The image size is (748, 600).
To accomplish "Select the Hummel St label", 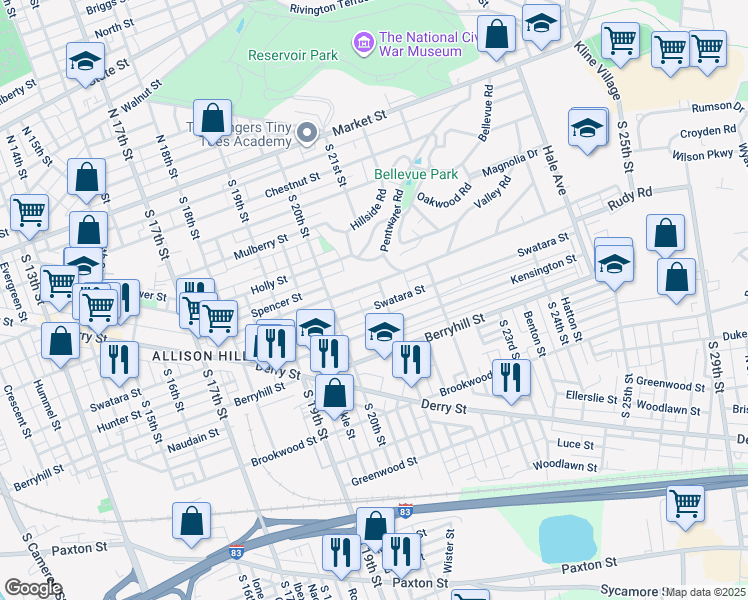I will (47, 405).
